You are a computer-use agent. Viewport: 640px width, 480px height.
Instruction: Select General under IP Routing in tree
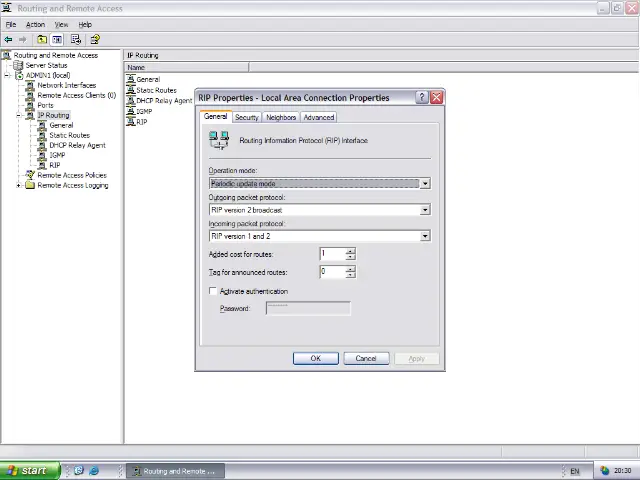tap(61, 125)
